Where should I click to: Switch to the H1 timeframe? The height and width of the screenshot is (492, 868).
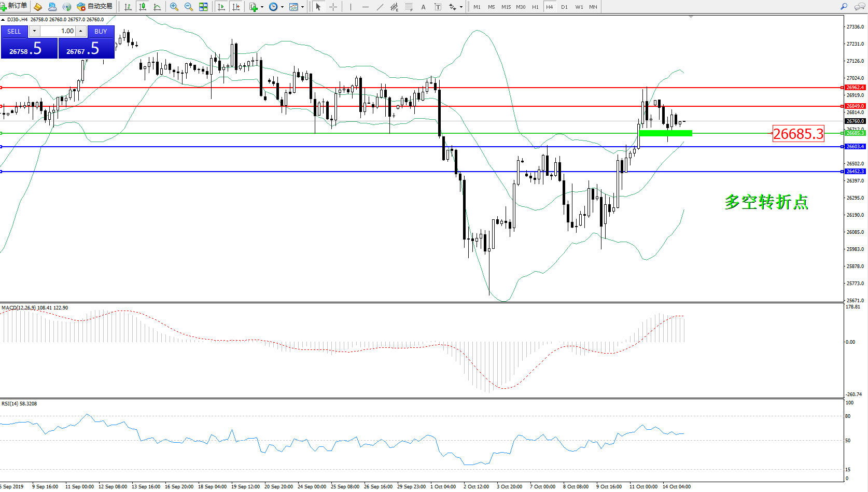[535, 7]
